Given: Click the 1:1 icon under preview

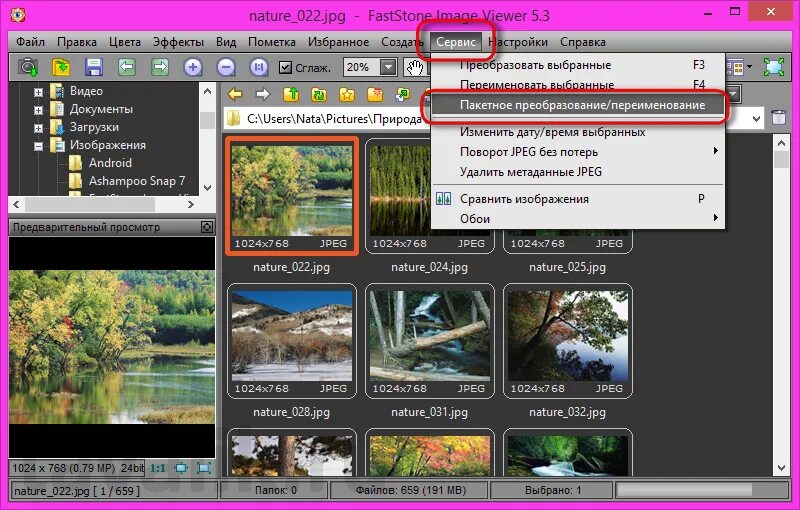Looking at the screenshot, I should (158, 468).
